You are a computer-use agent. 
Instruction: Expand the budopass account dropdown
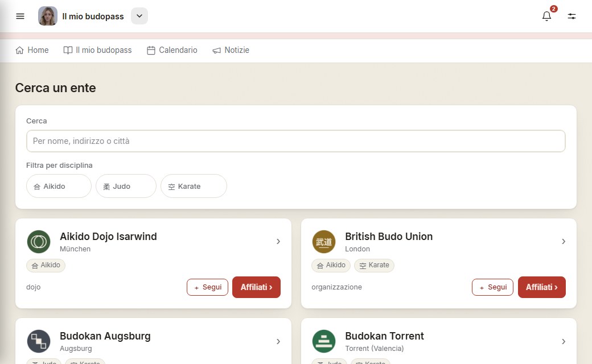tap(139, 16)
